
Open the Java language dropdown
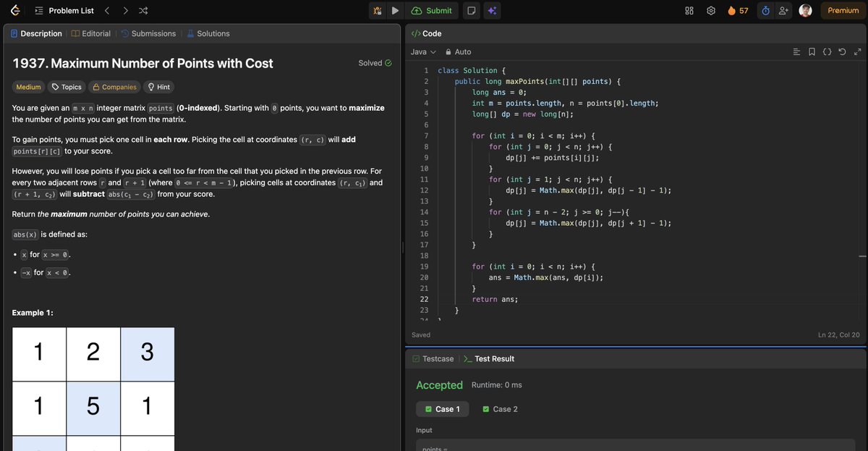click(x=423, y=52)
